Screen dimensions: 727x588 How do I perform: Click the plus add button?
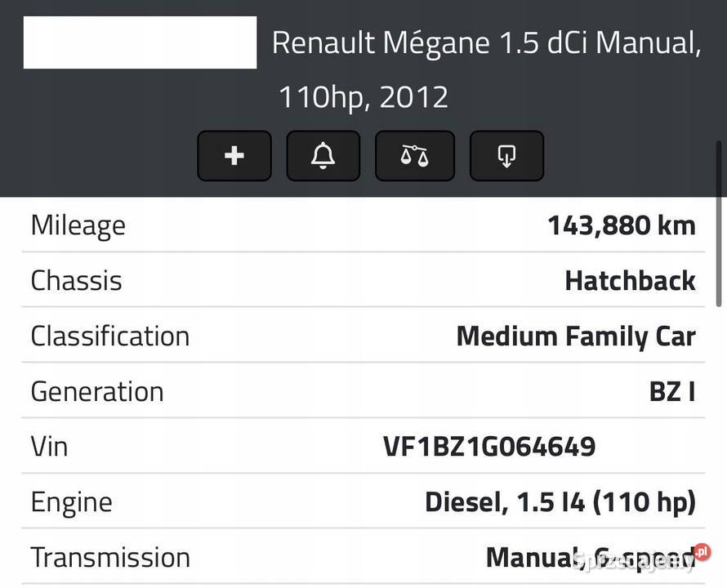(x=234, y=155)
